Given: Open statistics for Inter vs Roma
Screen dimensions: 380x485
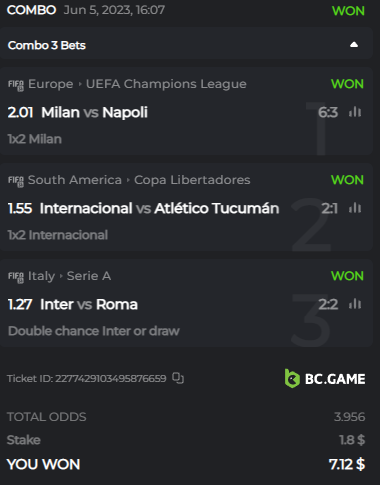Looking at the screenshot, I should [355, 304].
